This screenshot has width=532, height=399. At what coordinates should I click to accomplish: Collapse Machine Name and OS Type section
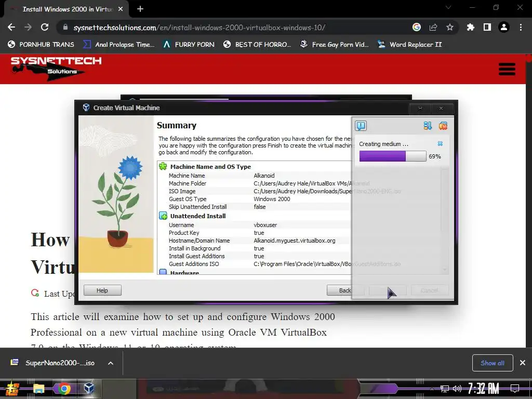click(163, 167)
